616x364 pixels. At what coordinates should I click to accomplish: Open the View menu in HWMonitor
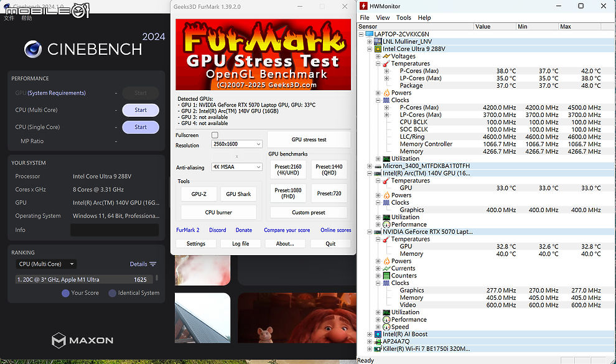(383, 17)
